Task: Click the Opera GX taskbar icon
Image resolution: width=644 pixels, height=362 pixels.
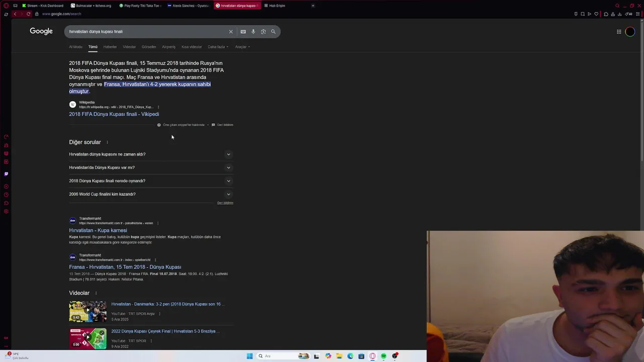Action: [x=372, y=356]
